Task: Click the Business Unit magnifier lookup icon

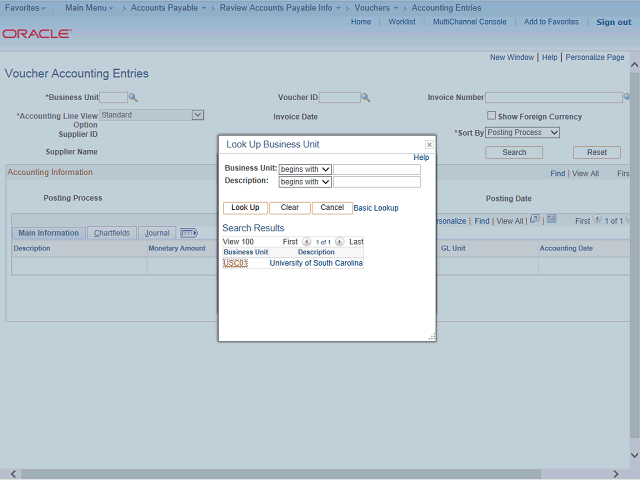Action: click(x=133, y=98)
